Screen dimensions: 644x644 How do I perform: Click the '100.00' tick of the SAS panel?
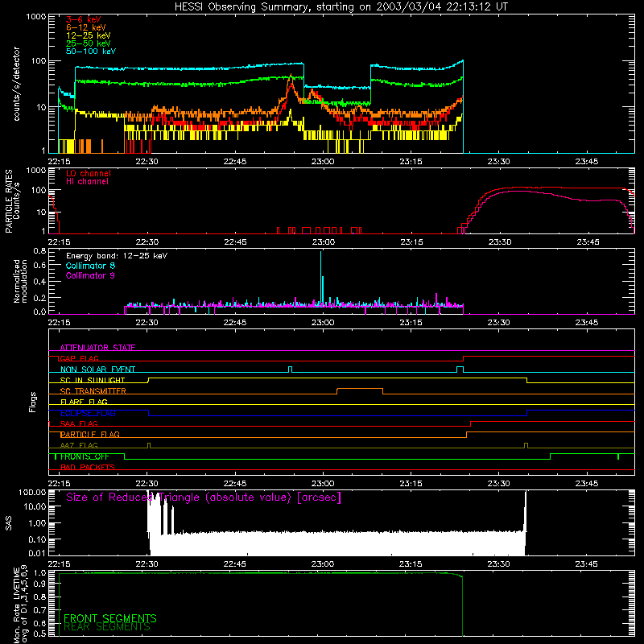pos(32,492)
